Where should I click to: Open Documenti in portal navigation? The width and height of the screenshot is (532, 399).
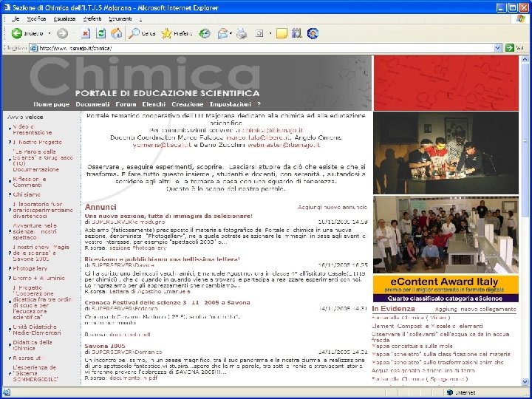(x=92, y=104)
